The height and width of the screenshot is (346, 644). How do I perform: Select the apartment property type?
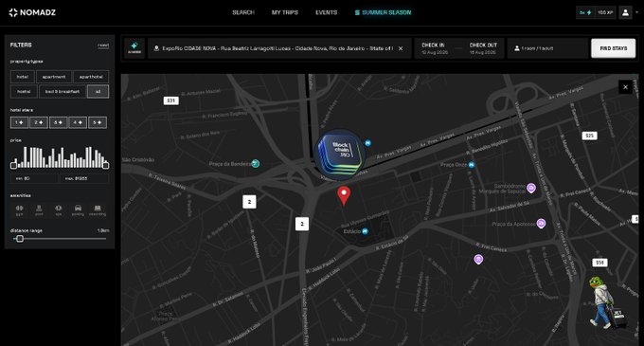(x=54, y=77)
